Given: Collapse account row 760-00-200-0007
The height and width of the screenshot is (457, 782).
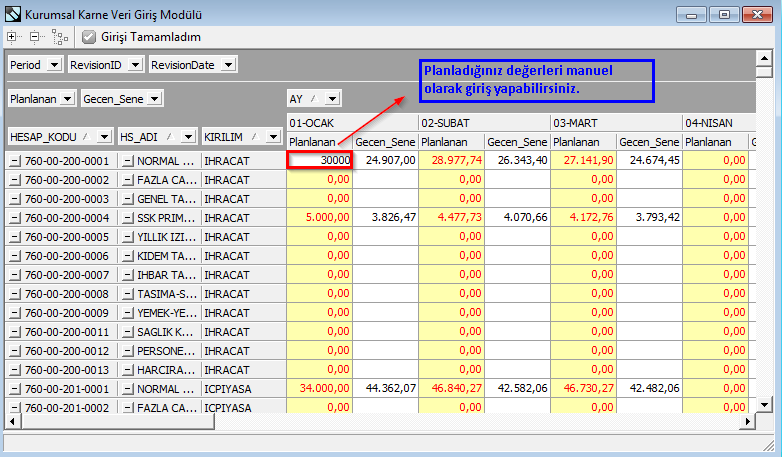Looking at the screenshot, I should [15, 275].
